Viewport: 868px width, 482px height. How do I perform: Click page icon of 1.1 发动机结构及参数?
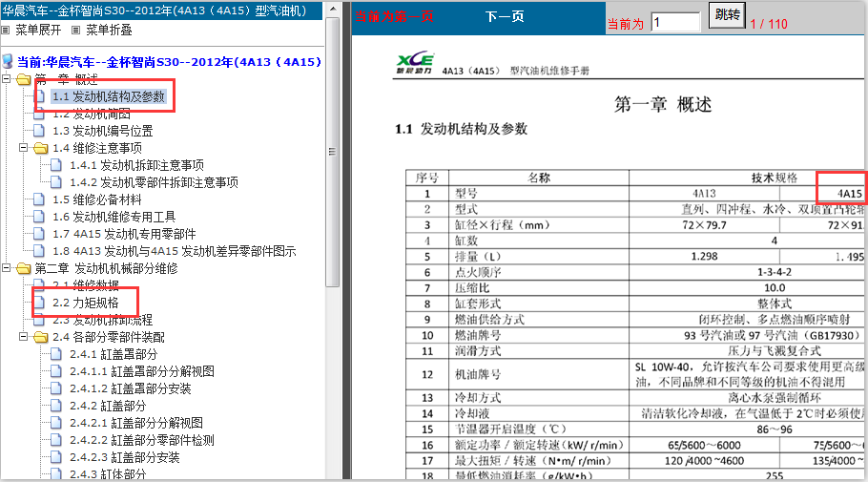(x=39, y=96)
